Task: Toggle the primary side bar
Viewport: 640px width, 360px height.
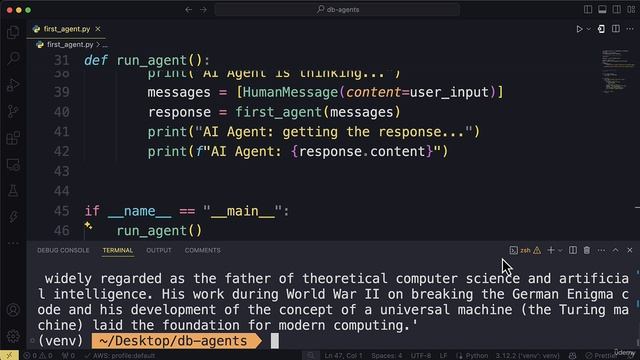Action: tap(588, 9)
